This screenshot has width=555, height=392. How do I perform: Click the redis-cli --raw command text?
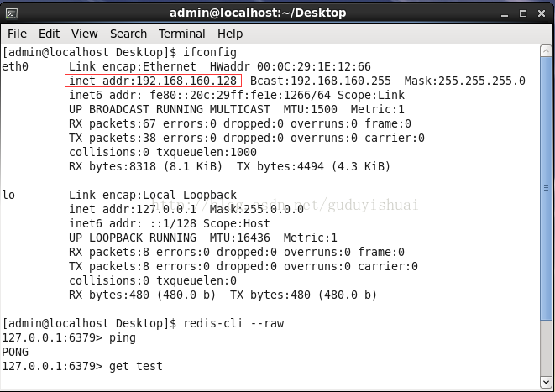coord(233,323)
